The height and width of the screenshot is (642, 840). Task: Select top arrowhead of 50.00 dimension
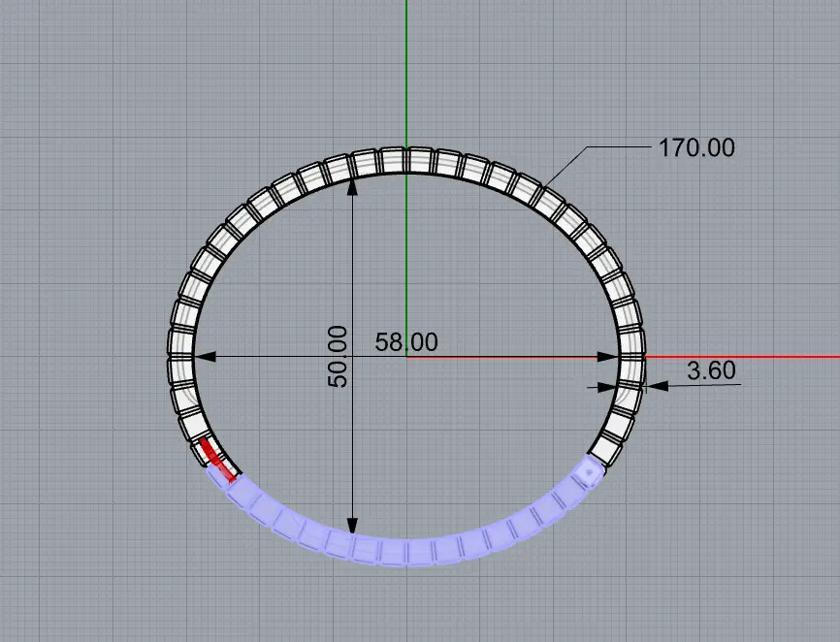click(352, 185)
